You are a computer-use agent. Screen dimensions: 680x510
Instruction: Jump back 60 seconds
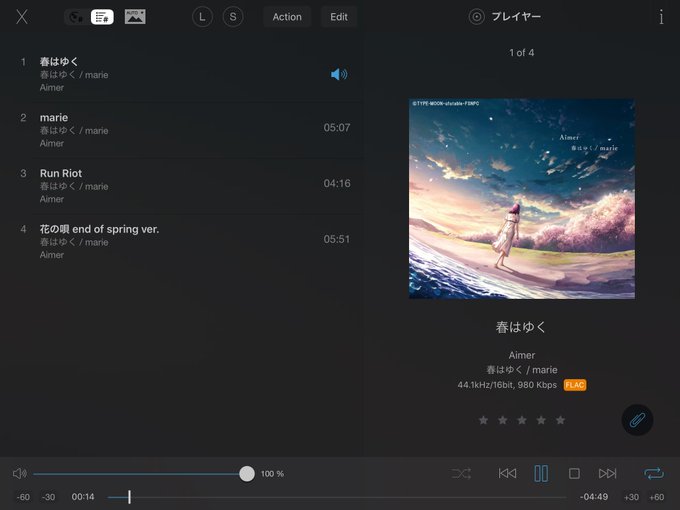click(23, 497)
